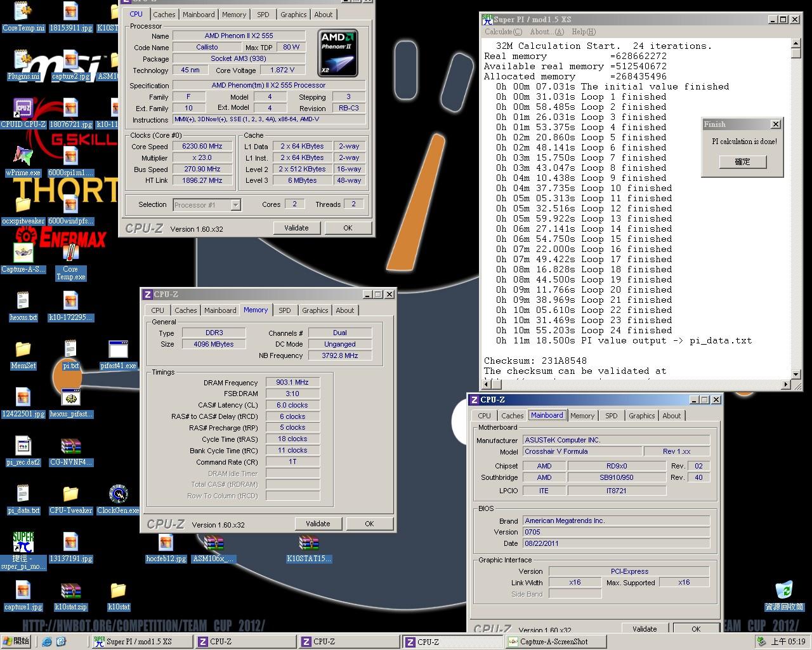Viewport: 812px width, 650px height.
Task: Open SPD tab in top CPU-Z window
Action: click(x=263, y=15)
